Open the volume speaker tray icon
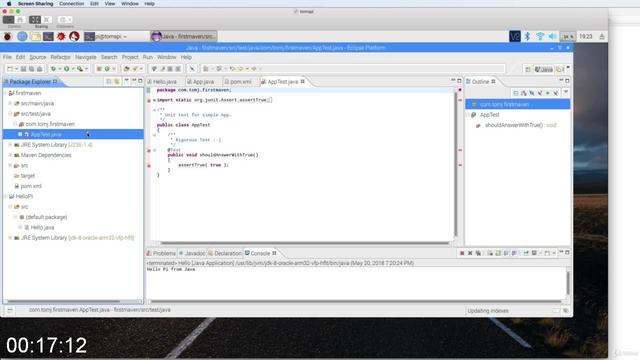 click(552, 36)
